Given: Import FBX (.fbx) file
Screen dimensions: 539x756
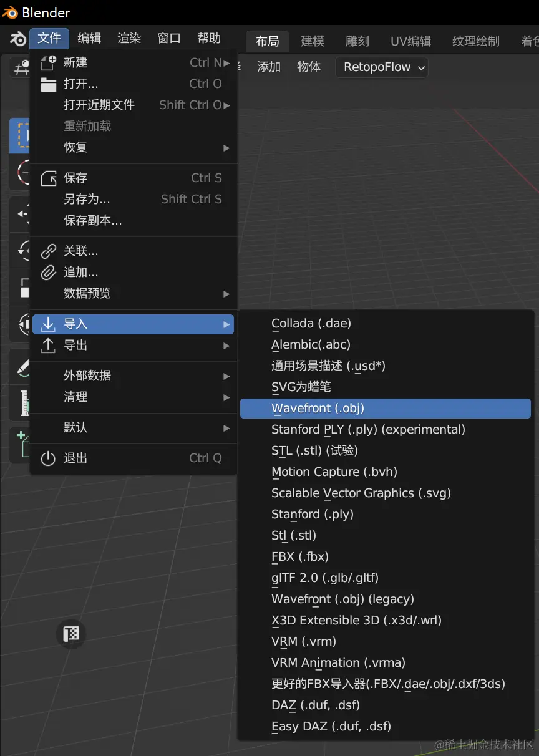Looking at the screenshot, I should point(386,556).
